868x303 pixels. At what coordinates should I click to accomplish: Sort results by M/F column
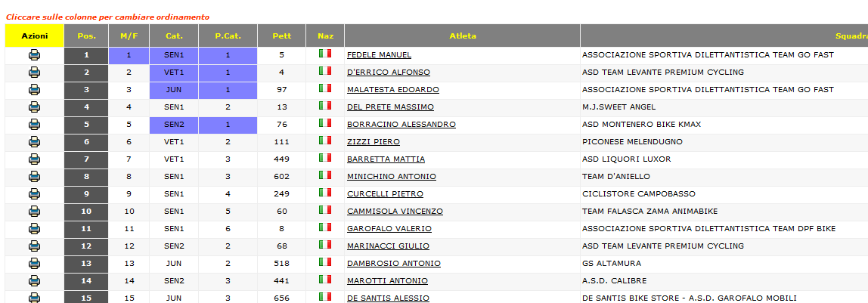click(x=129, y=36)
